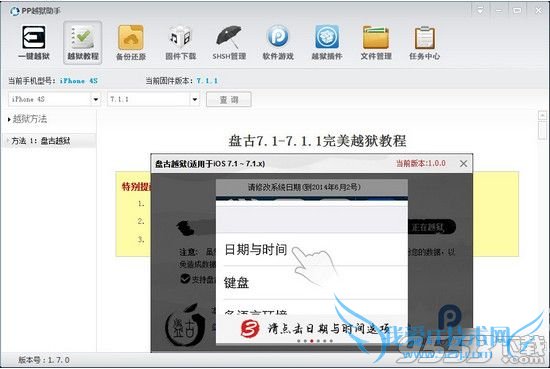This screenshot has width=550, height=369.
Task: Open 越狱插件 Cydia plugins icon
Action: (327, 42)
